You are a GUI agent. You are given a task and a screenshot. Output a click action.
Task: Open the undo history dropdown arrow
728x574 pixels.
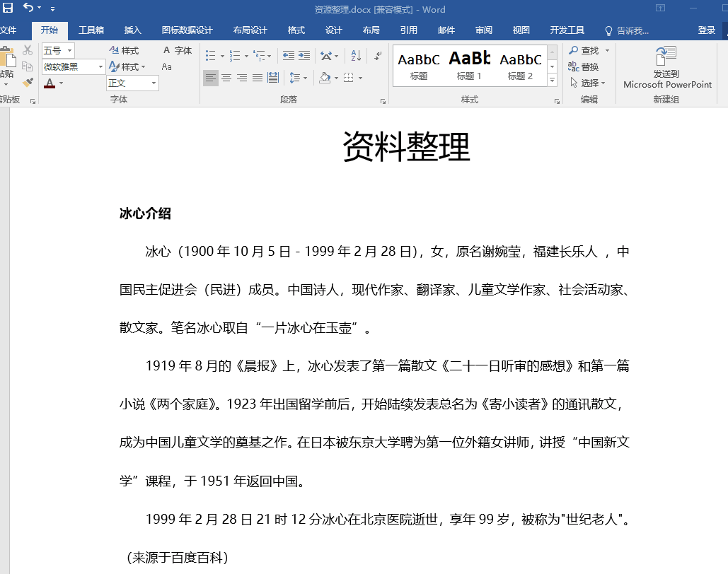tap(39, 8)
